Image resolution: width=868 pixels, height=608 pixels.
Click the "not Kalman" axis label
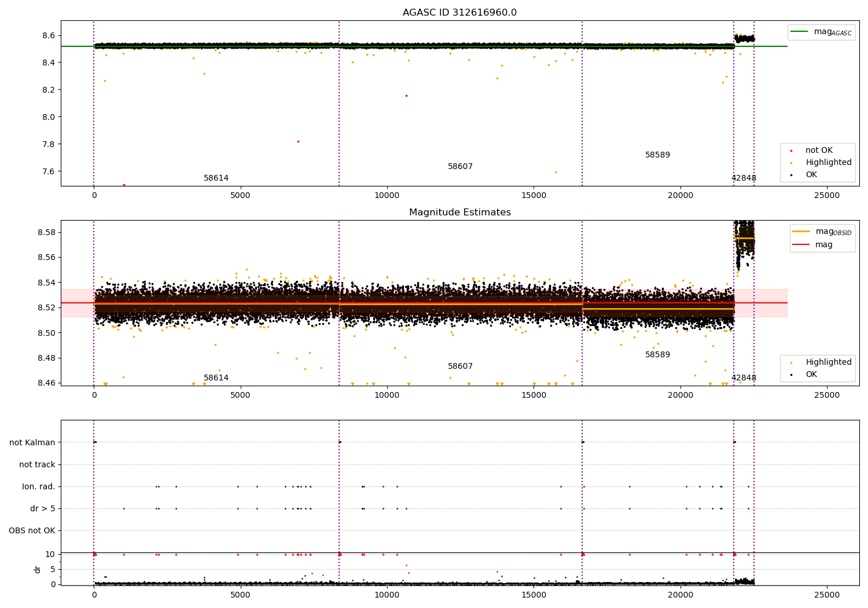[32, 443]
